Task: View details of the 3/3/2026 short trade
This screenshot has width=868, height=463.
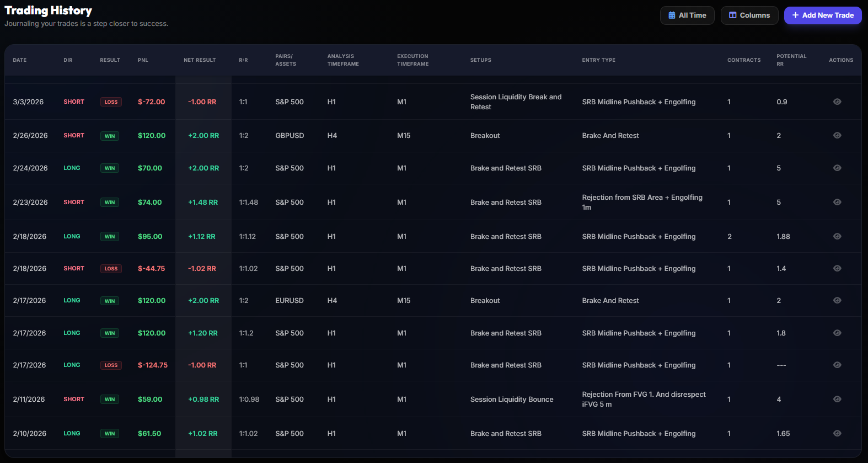Action: coord(837,102)
